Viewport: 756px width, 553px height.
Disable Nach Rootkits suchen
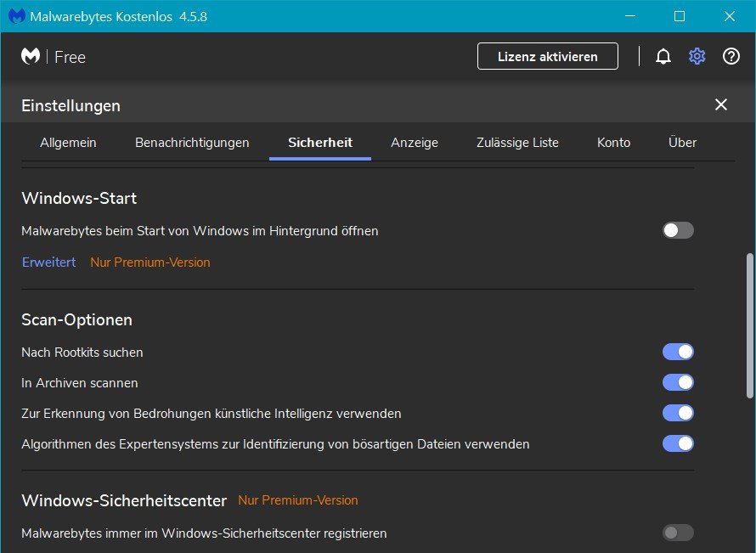point(678,352)
